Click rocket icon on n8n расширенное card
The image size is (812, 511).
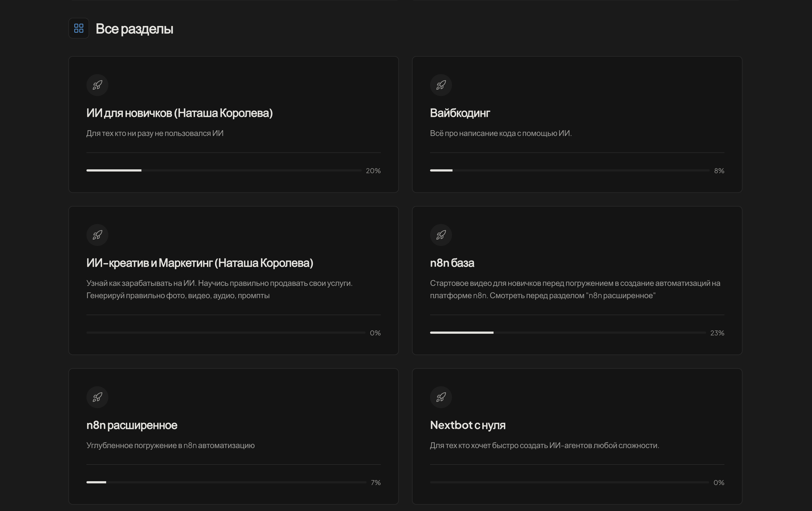[x=97, y=397]
